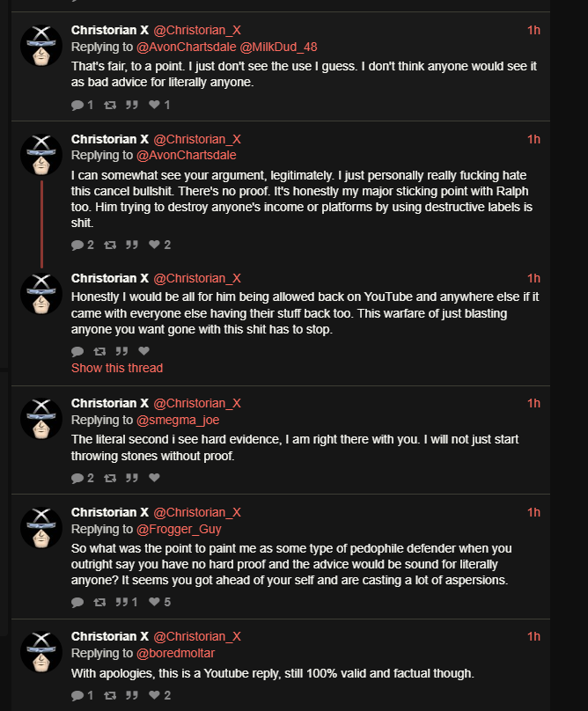Open timestamp of the 'hard evidence' post
Screen dimensions: 588x711
533,403
